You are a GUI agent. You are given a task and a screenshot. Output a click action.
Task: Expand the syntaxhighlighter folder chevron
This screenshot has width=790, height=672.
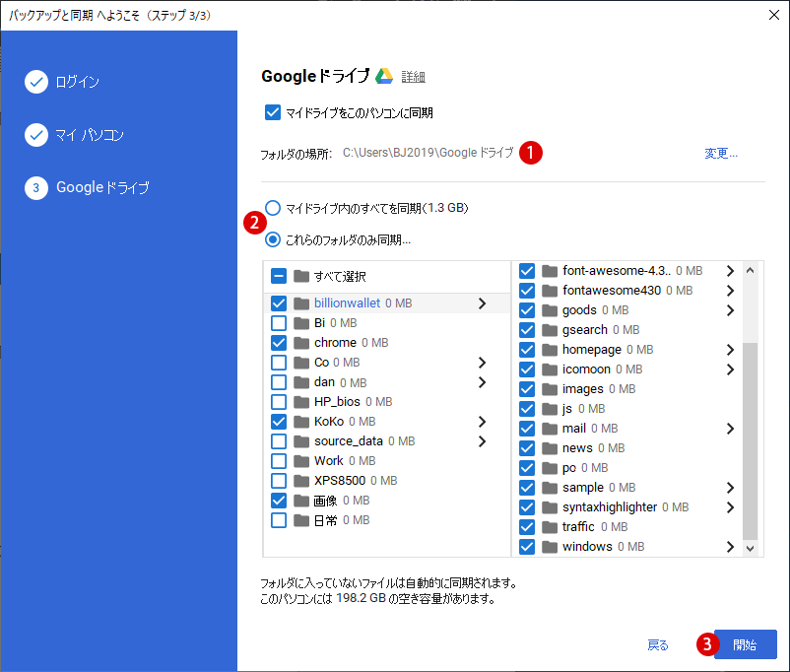coord(731,507)
